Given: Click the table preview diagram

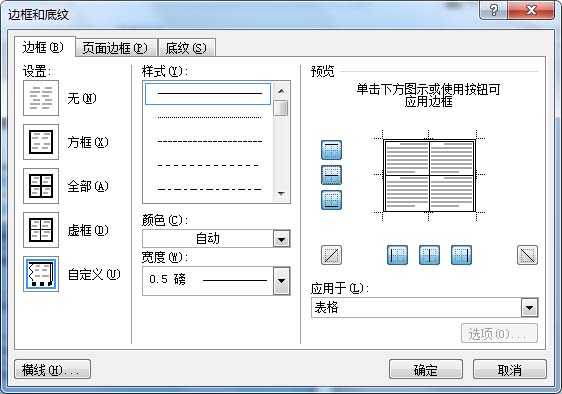Looking at the screenshot, I should pos(429,175).
